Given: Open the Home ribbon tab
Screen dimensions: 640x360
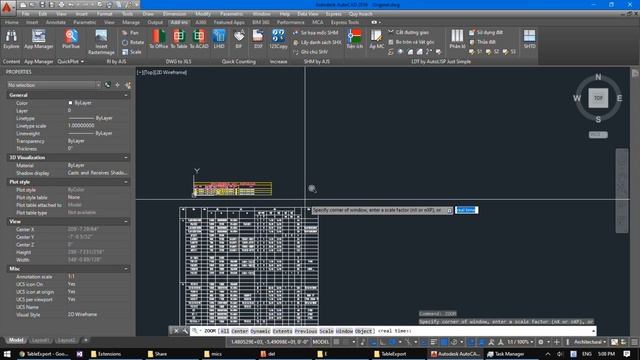Looking at the screenshot, I should pos(11,22).
